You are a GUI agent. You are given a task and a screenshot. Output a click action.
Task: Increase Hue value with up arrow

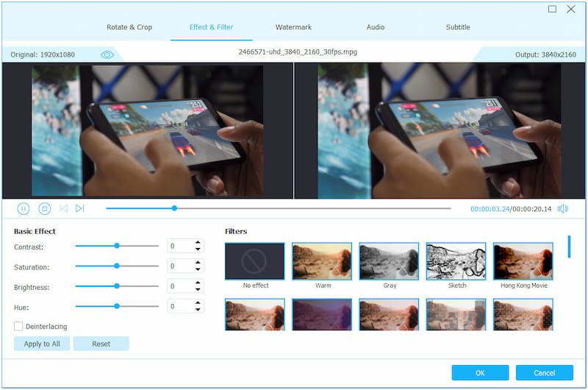point(197,302)
